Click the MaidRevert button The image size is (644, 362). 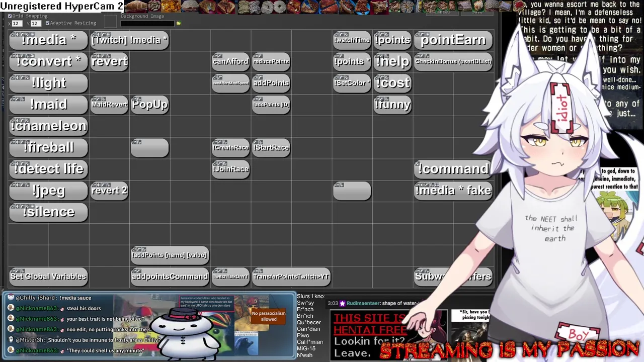[x=110, y=105]
